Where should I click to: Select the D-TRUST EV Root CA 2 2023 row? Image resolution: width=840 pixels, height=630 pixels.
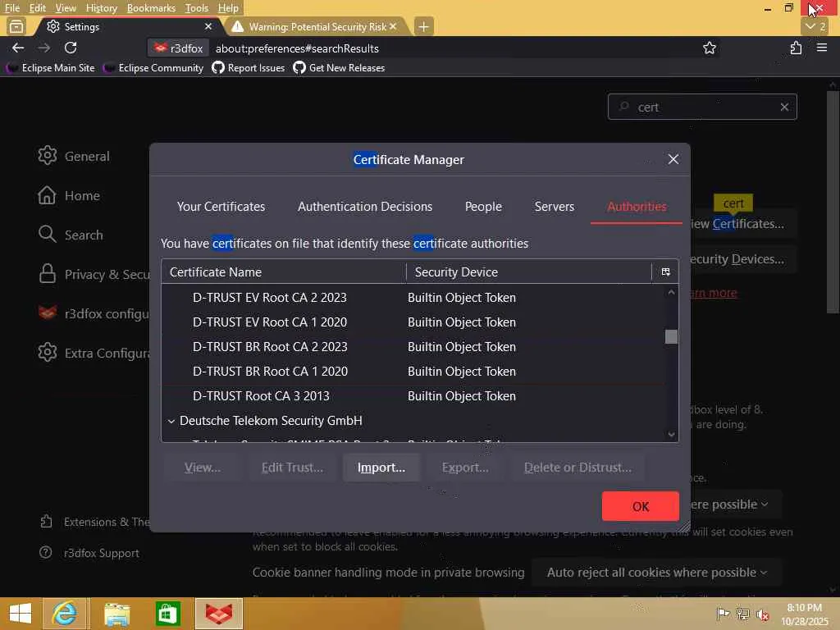(413, 297)
